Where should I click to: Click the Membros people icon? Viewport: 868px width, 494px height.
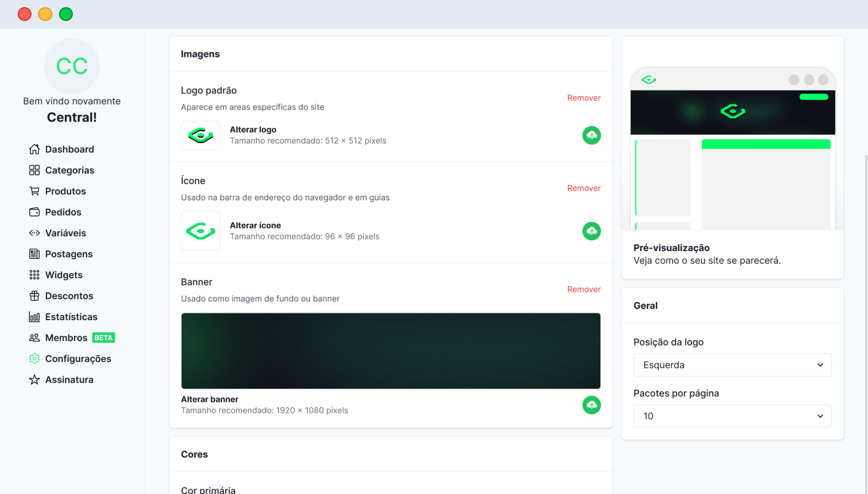click(34, 338)
